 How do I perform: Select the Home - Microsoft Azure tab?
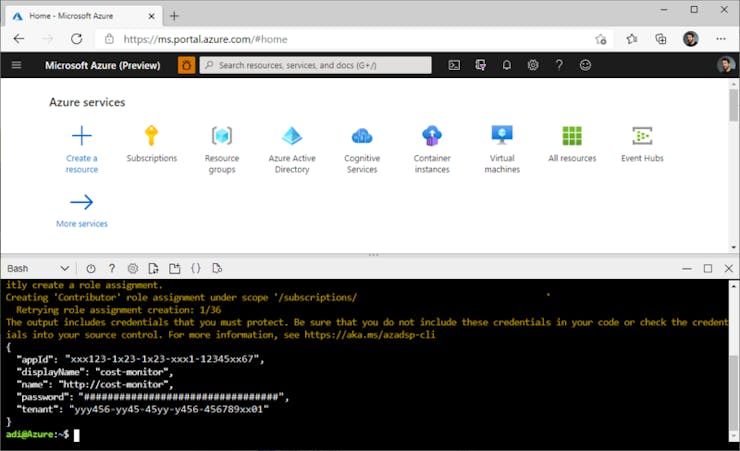click(x=83, y=16)
